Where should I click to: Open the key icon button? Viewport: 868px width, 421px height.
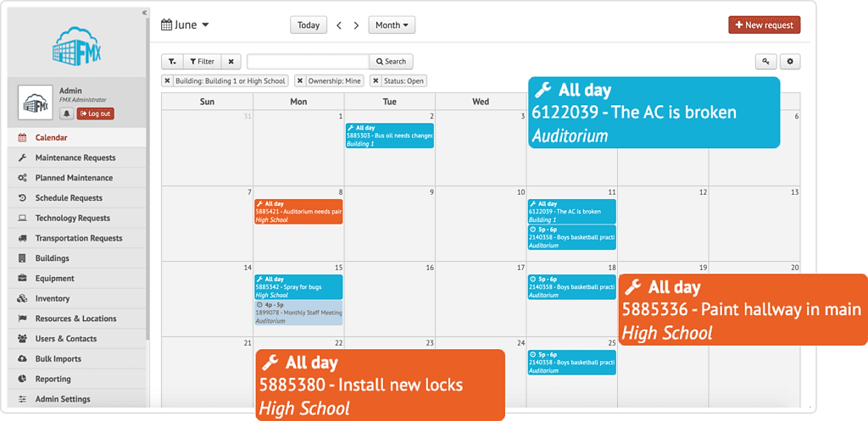click(765, 62)
